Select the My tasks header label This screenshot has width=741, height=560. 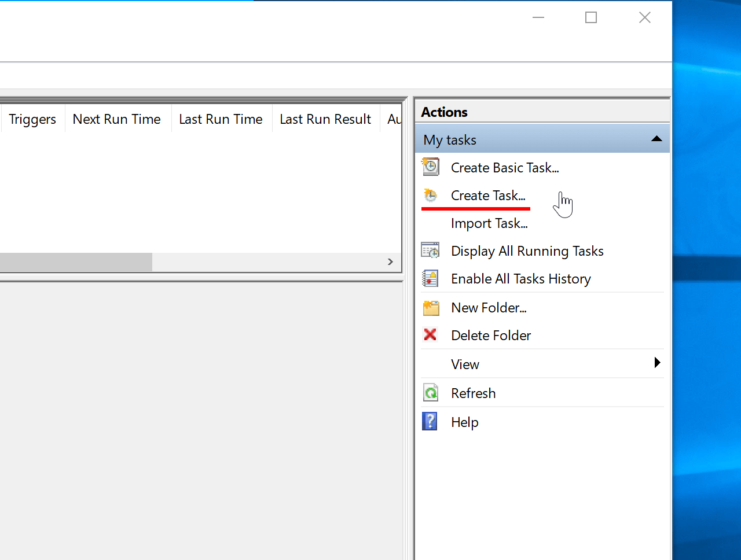point(450,140)
